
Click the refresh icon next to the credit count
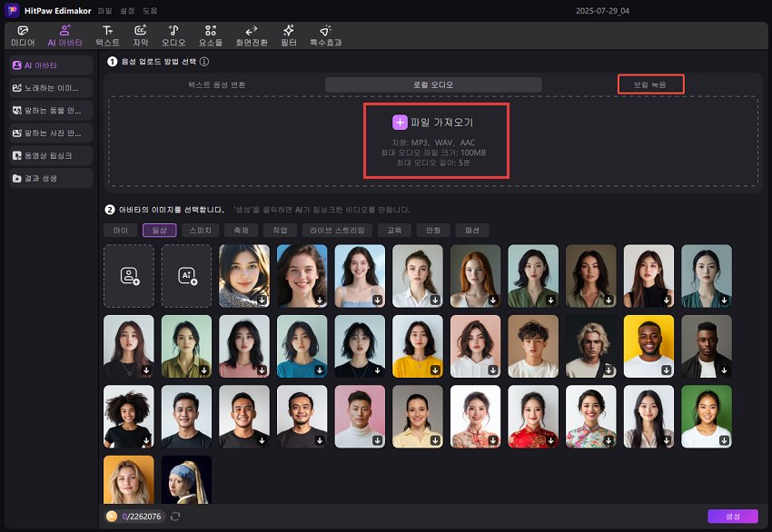175,517
